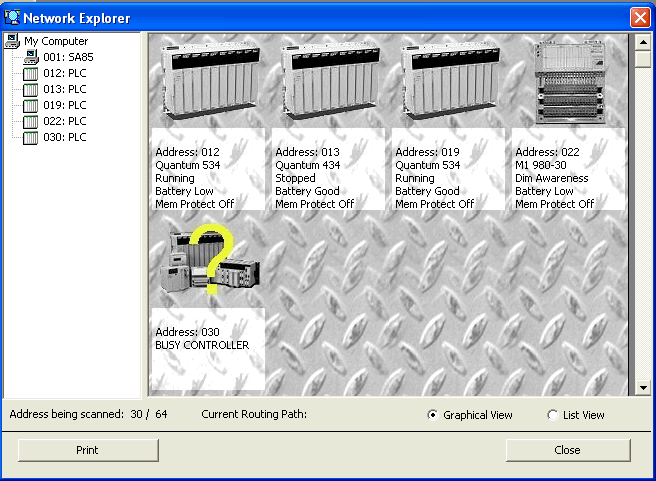The image size is (656, 481).
Task: Select the unknown controller question-mark image
Action: click(210, 259)
